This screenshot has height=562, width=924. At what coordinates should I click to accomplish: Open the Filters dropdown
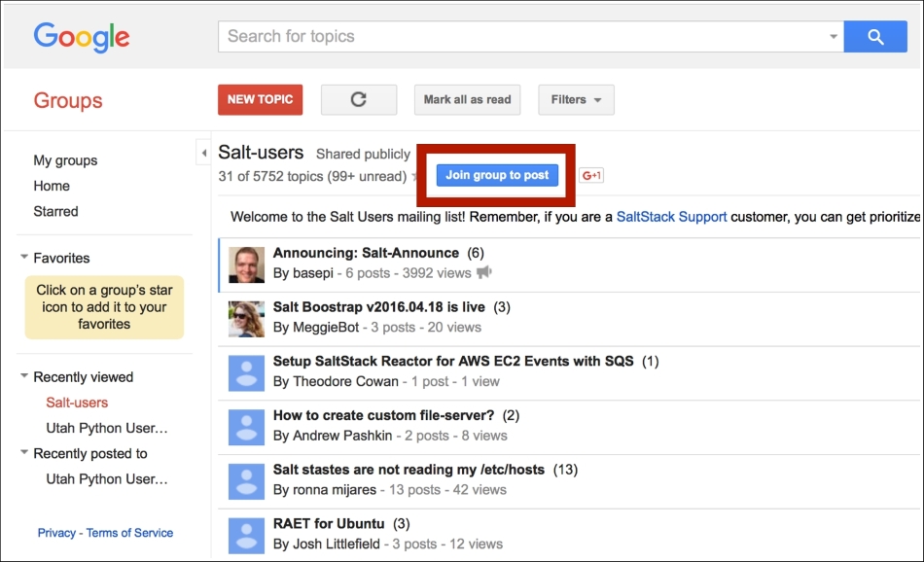[x=576, y=99]
